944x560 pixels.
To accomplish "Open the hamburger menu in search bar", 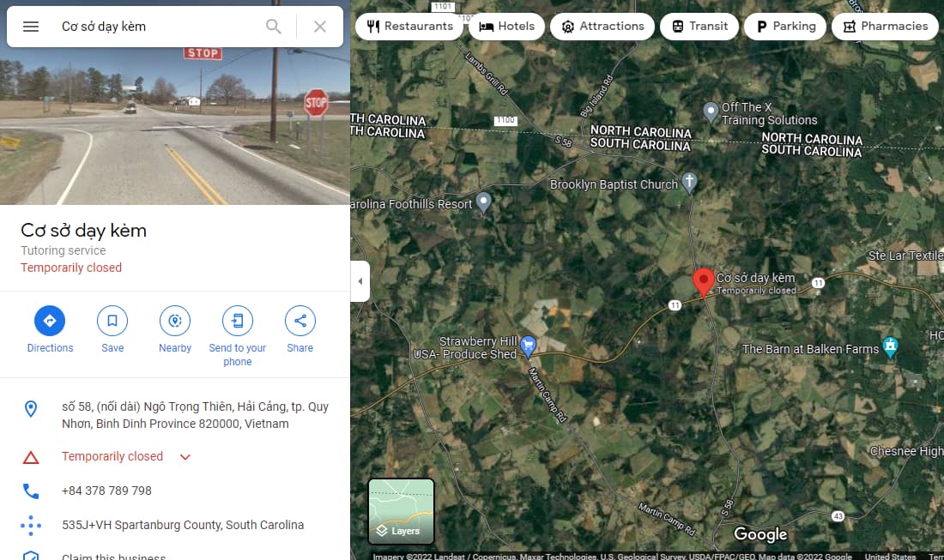I will 31,27.
